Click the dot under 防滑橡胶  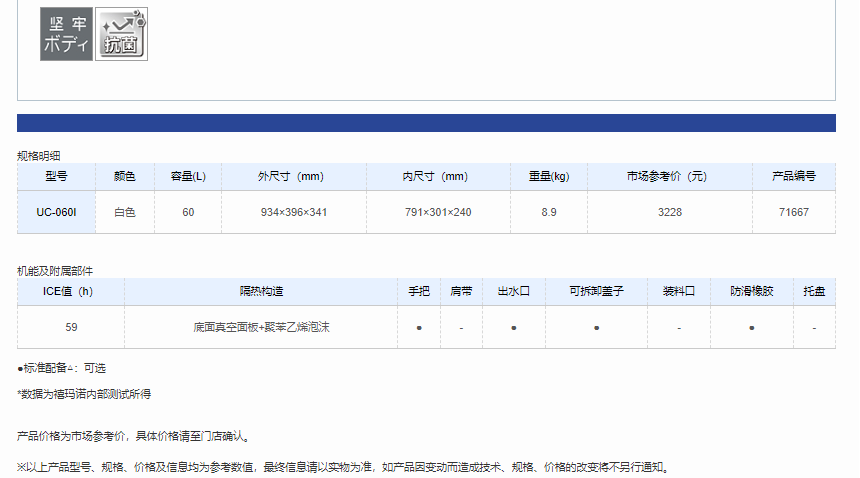click(752, 328)
